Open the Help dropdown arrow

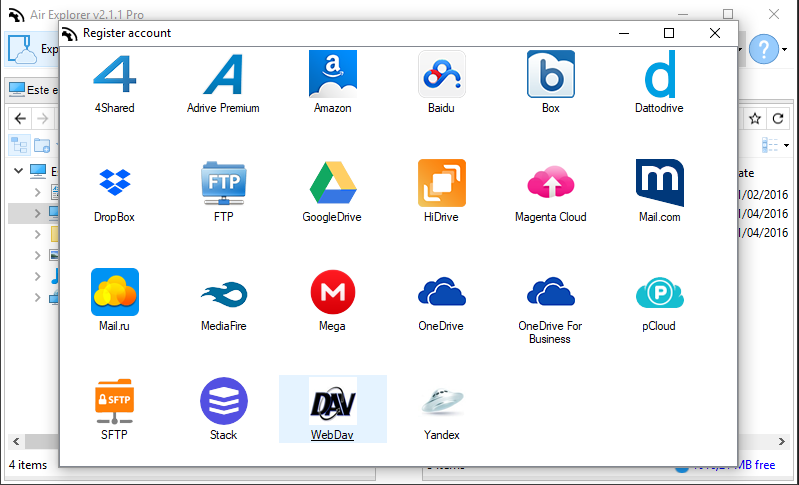tap(785, 49)
